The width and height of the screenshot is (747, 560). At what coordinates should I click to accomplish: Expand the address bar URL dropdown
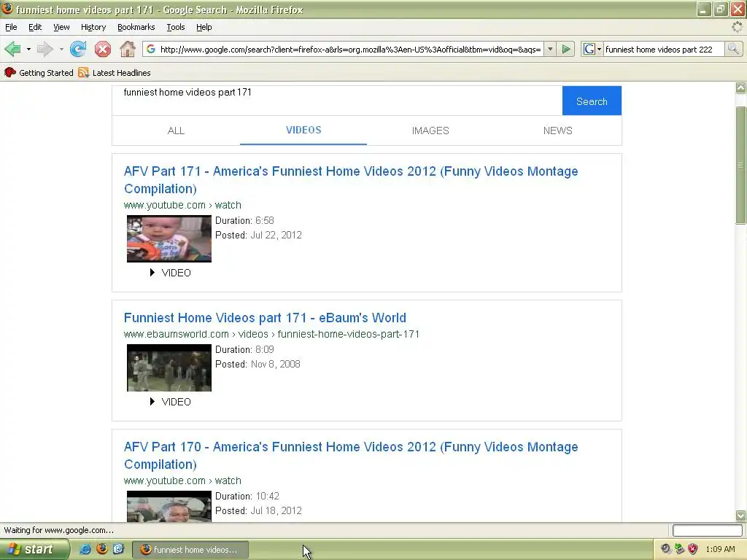pos(550,49)
